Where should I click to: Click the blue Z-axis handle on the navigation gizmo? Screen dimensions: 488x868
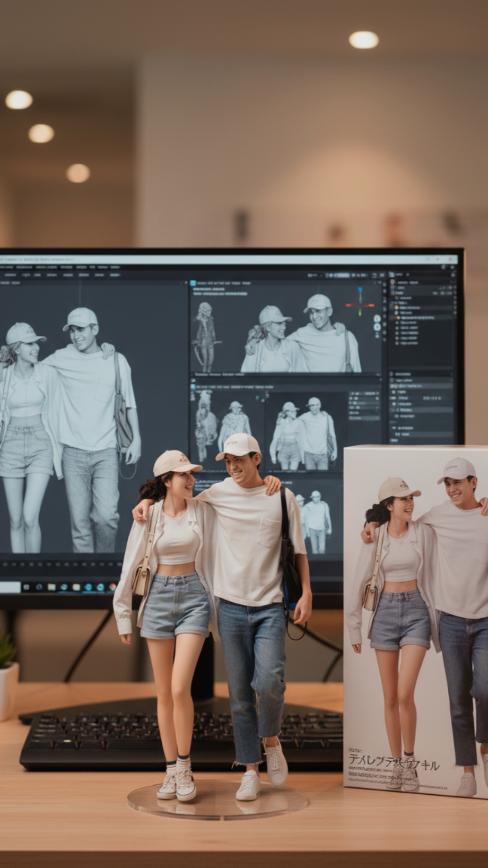pyautogui.click(x=360, y=290)
